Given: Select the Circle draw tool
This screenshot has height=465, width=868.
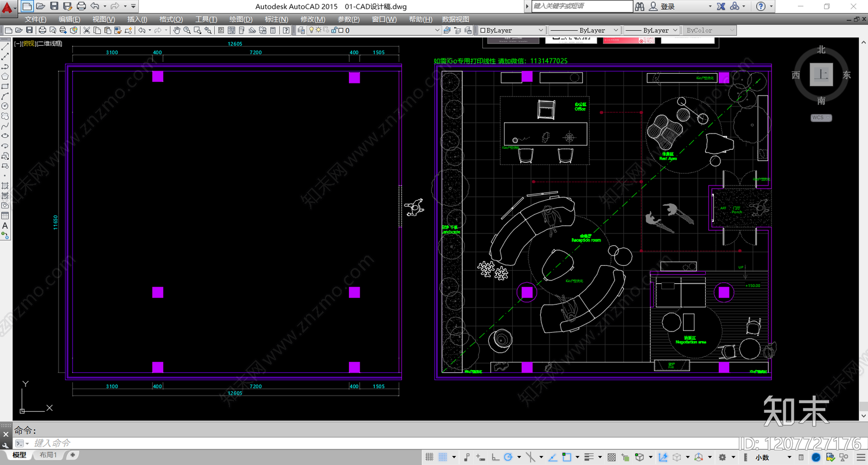Looking at the screenshot, I should coord(5,106).
